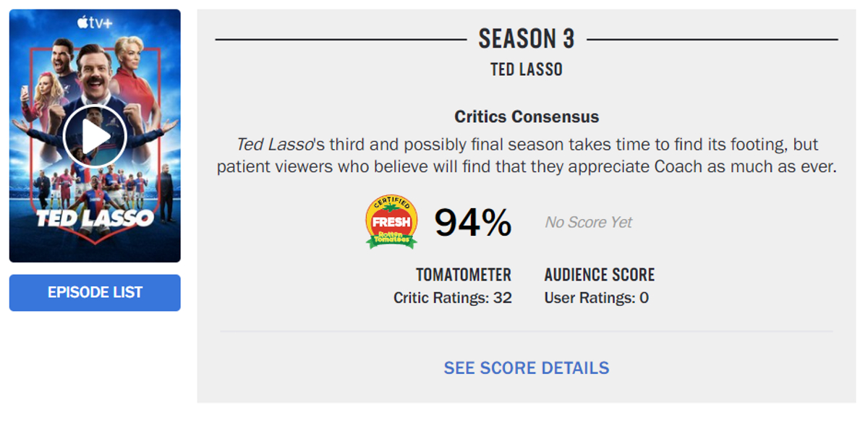Click the Apple TV+ logo on poster

click(95, 23)
